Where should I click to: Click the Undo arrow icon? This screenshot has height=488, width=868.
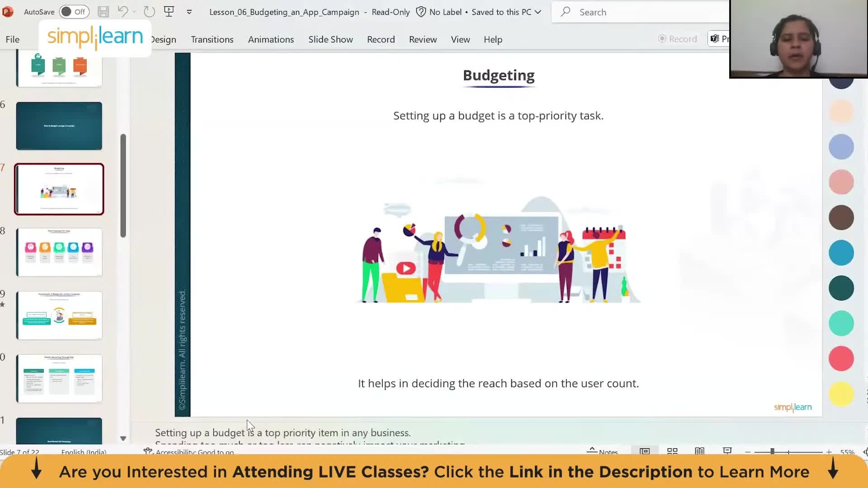coord(123,12)
